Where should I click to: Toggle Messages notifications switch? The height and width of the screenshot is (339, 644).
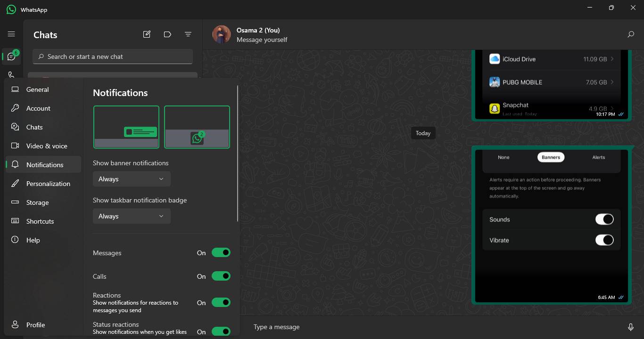tap(221, 253)
